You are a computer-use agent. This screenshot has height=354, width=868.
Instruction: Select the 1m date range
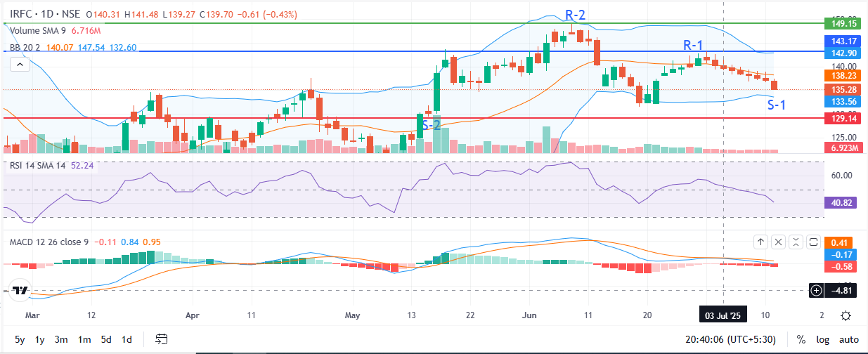pos(84,339)
